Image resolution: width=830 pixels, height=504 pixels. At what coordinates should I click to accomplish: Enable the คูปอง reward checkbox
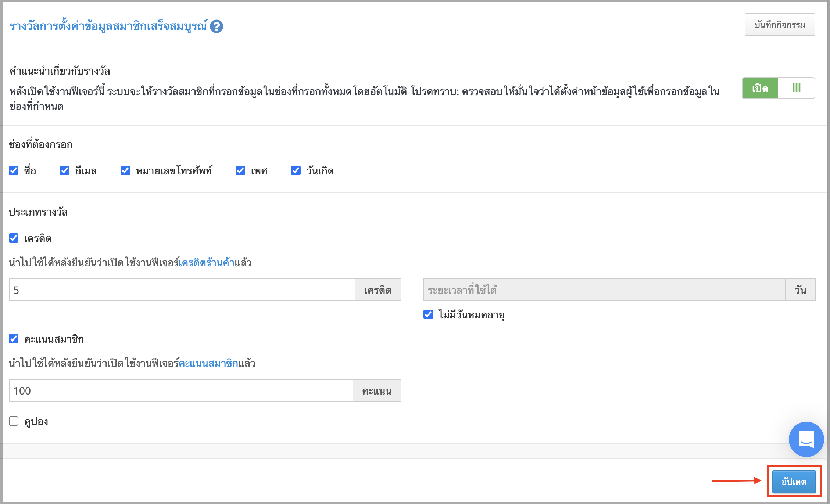click(x=14, y=421)
